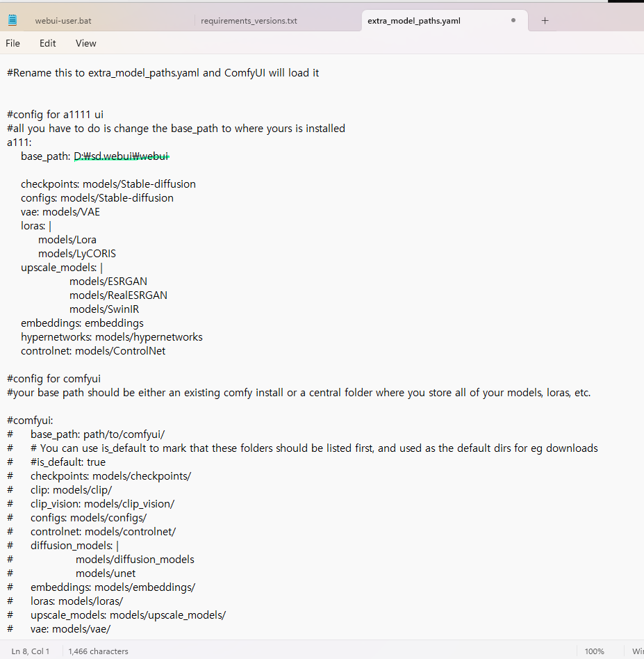Click the '#all you have to do' comment line
This screenshot has height=659, width=644.
tap(176, 128)
